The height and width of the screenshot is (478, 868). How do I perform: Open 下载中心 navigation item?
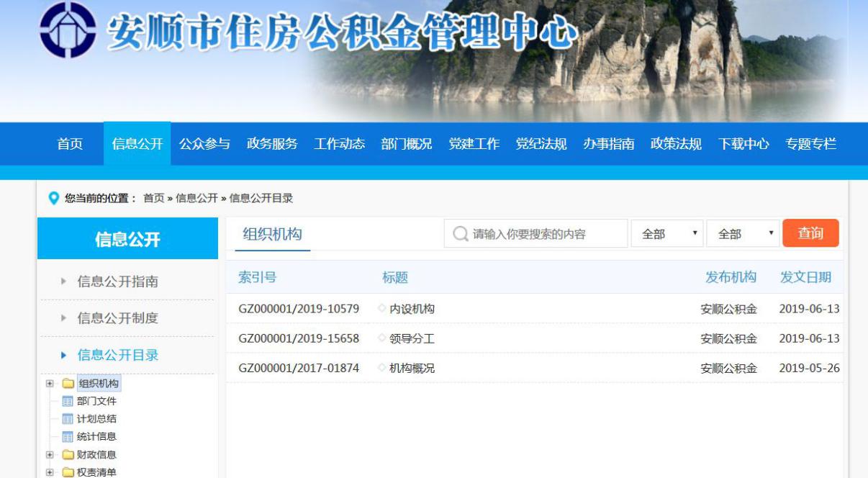click(x=743, y=144)
